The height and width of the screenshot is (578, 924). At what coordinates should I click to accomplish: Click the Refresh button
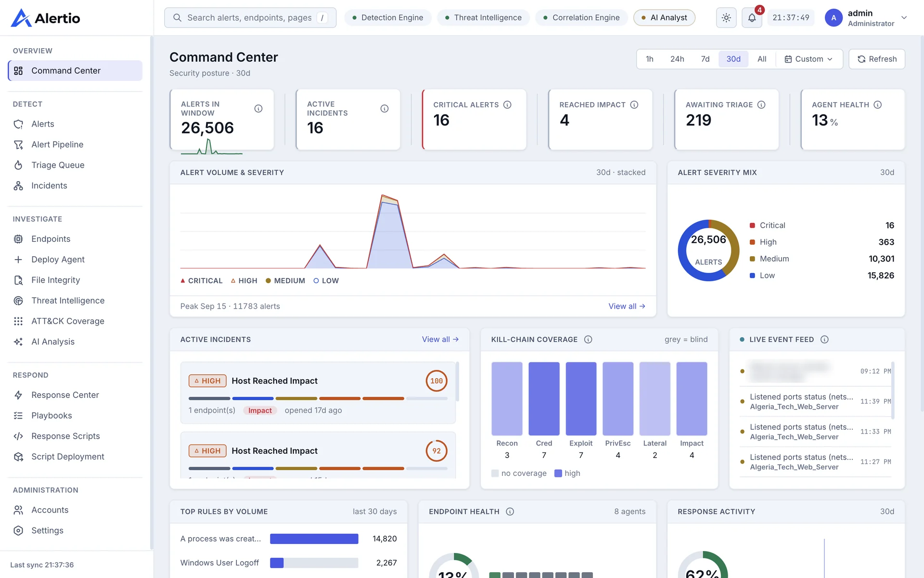(877, 59)
